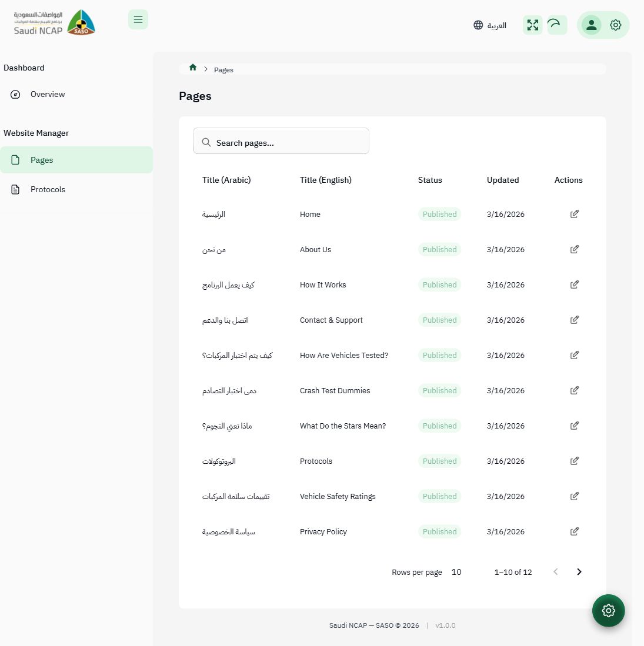Click the floating gear button at bottom right
This screenshot has width=644, height=646.
coord(608,610)
